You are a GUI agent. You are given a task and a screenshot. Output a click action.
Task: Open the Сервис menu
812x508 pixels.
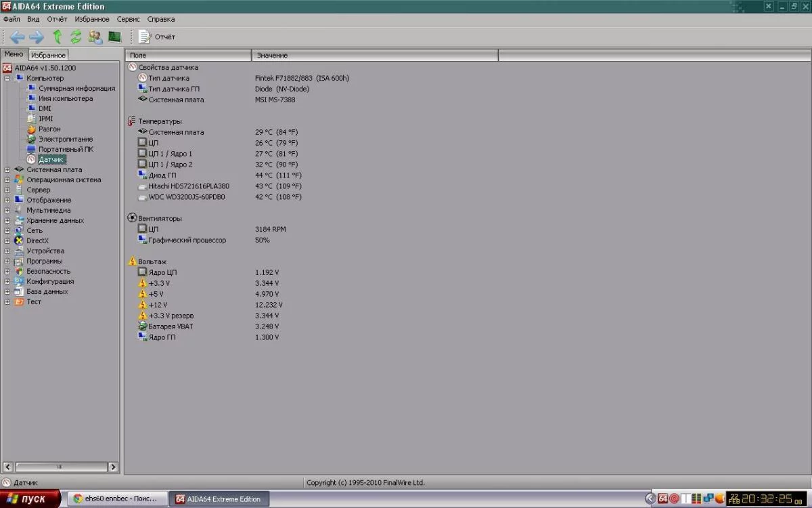[x=129, y=19]
